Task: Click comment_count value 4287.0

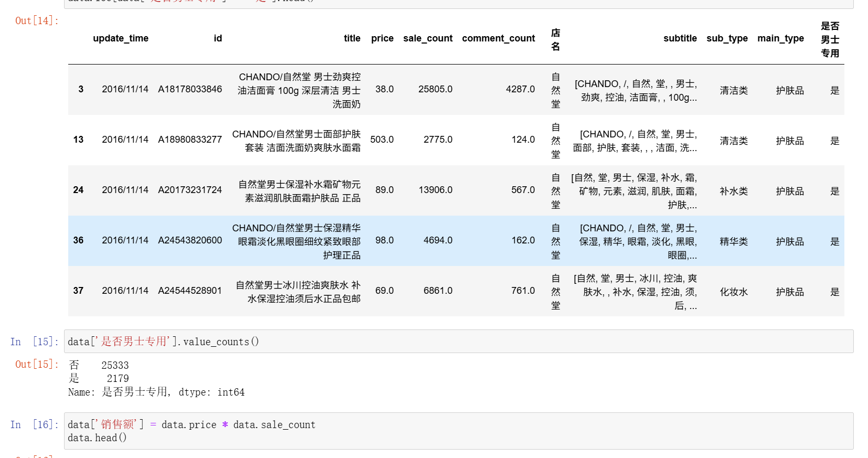Action: pos(521,89)
